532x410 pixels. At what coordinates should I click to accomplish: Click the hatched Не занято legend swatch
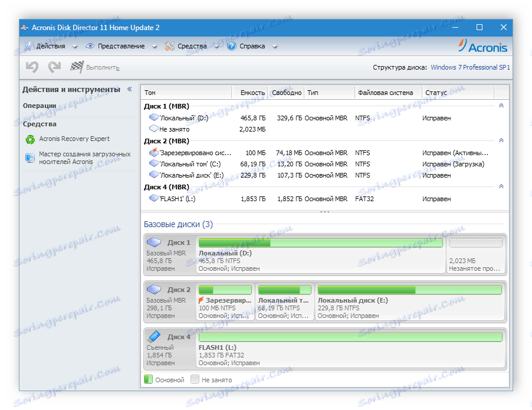click(195, 379)
